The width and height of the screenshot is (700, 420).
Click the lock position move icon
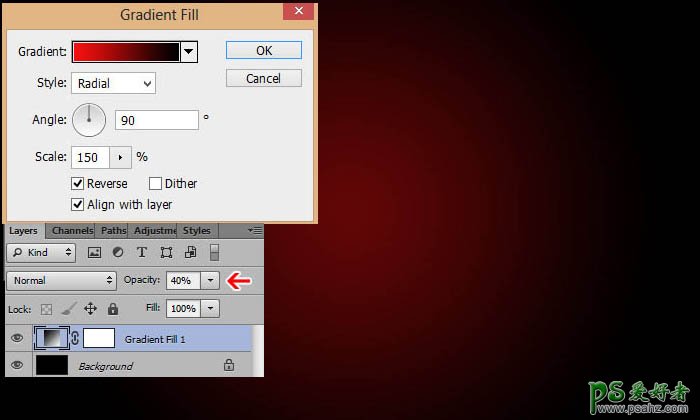pos(90,309)
